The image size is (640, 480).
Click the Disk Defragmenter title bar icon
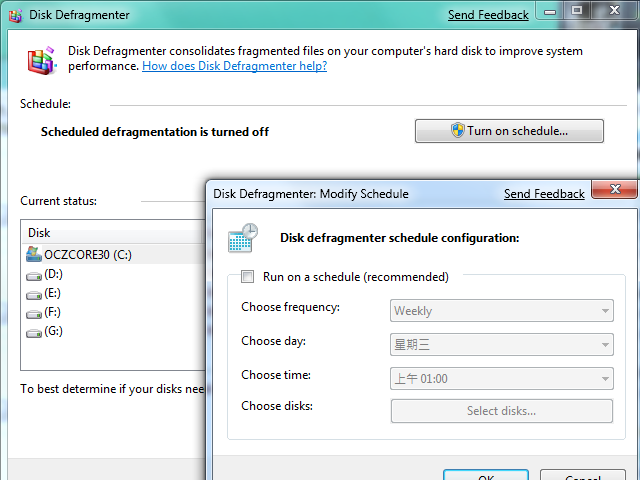16,16
